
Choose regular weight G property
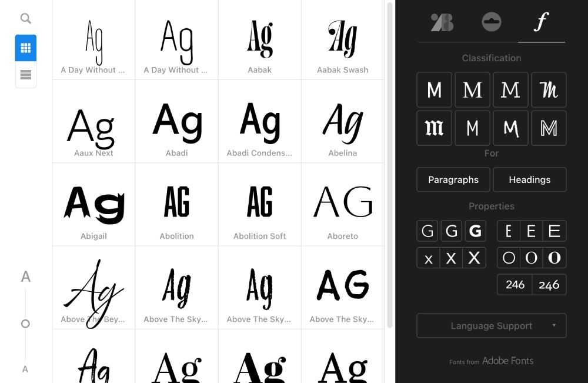(x=451, y=231)
